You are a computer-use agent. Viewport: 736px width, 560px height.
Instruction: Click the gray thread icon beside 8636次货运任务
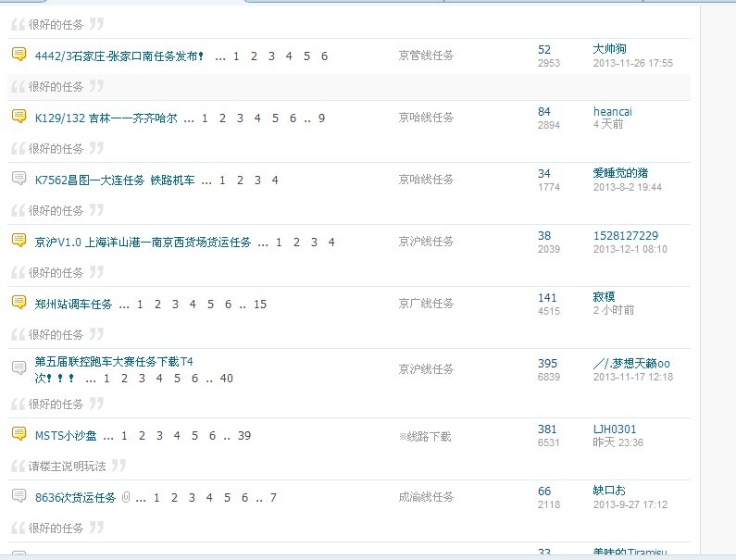[x=19, y=496]
